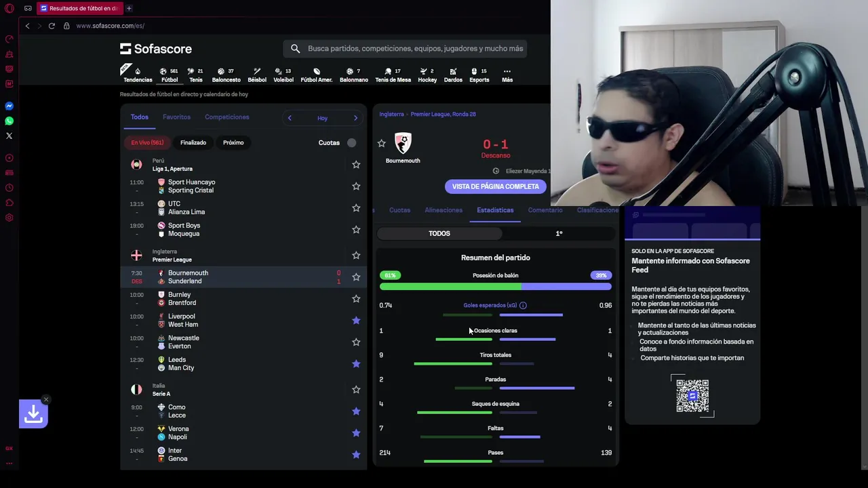Select the 1º half statistics tab

click(559, 233)
